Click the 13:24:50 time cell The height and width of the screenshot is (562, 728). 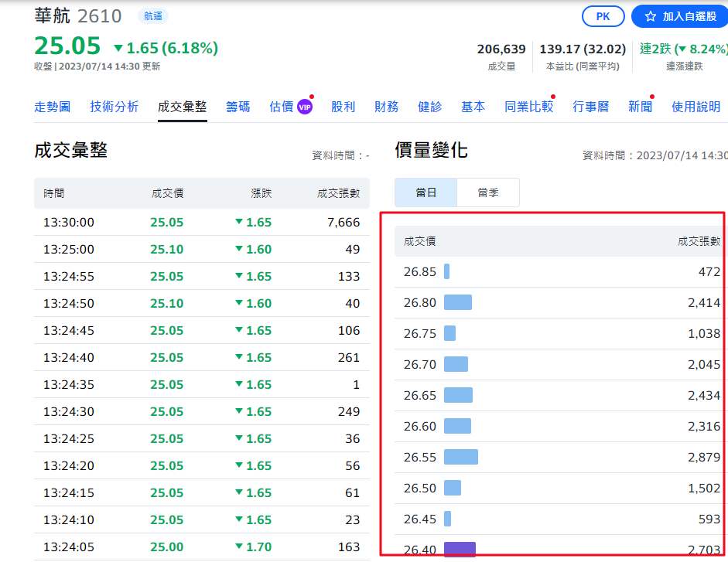pyautogui.click(x=69, y=304)
